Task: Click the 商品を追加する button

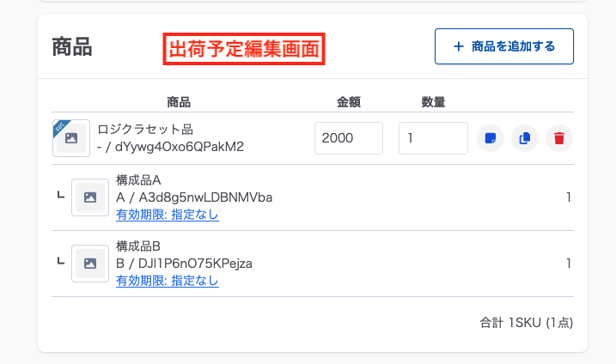Action: click(503, 46)
